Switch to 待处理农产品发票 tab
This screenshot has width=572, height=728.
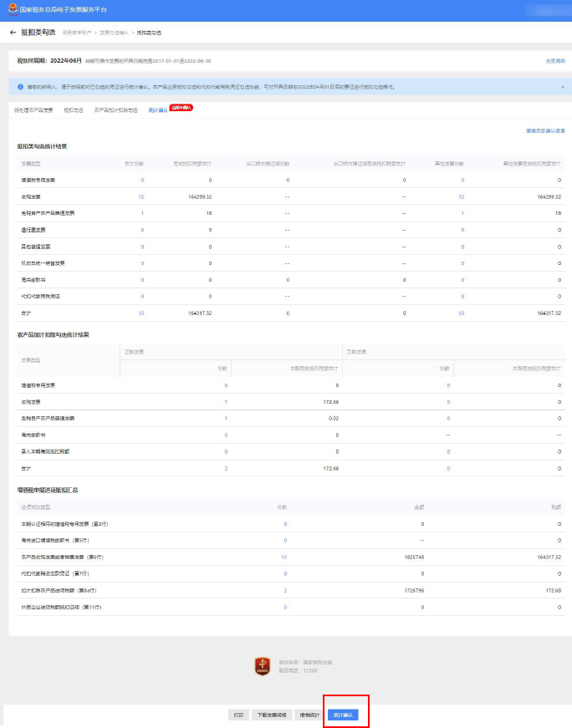[33, 109]
